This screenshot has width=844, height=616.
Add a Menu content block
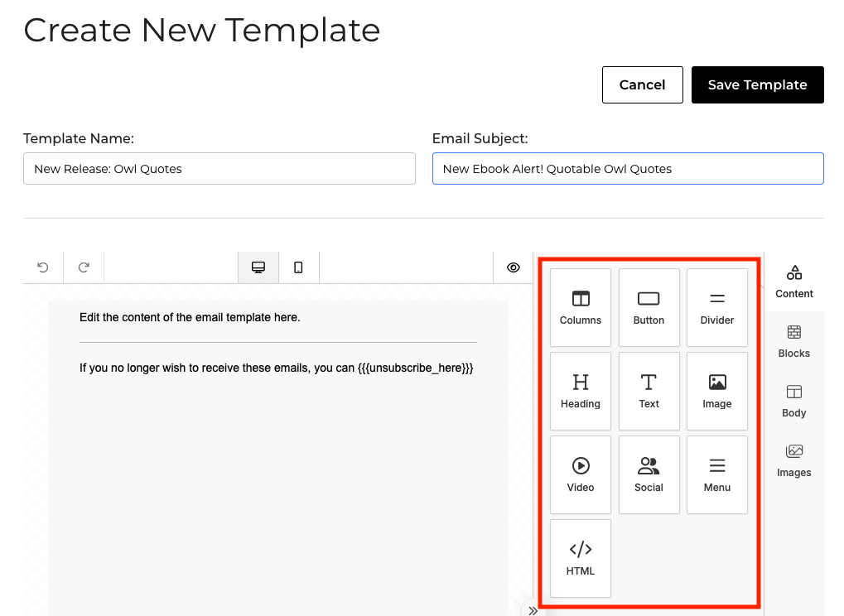(717, 474)
